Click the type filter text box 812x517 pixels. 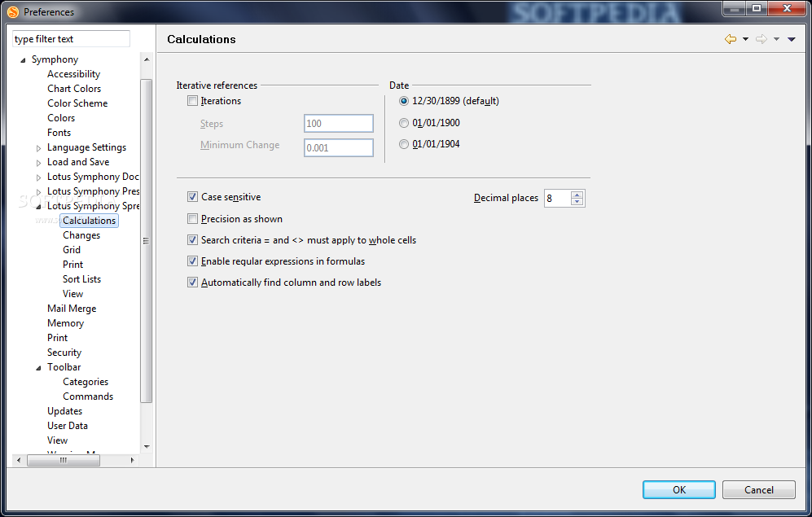(x=71, y=39)
